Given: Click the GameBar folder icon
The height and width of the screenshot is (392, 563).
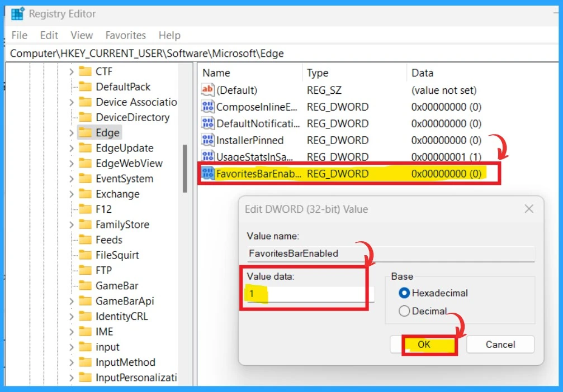Looking at the screenshot, I should [85, 285].
